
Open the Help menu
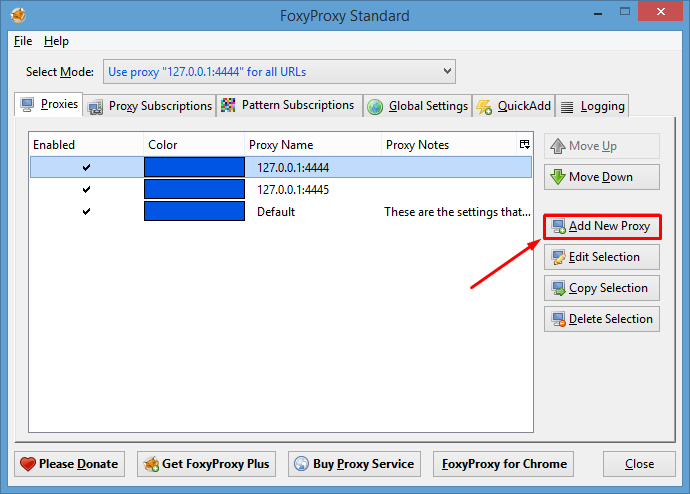[56, 41]
